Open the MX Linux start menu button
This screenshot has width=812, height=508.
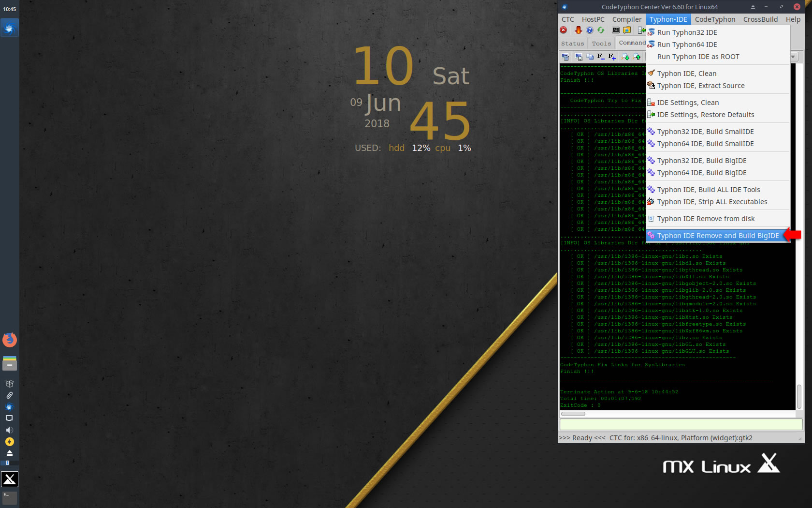[10, 479]
